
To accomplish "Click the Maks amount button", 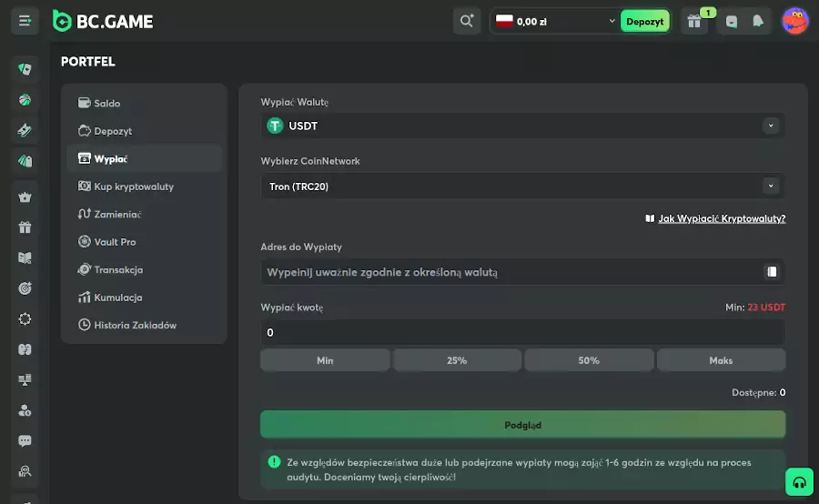I will click(x=721, y=360).
